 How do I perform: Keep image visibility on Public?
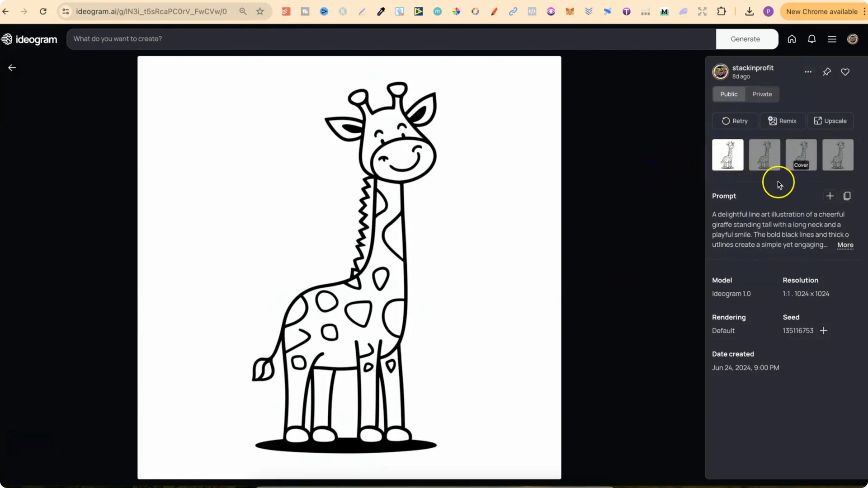(729, 94)
